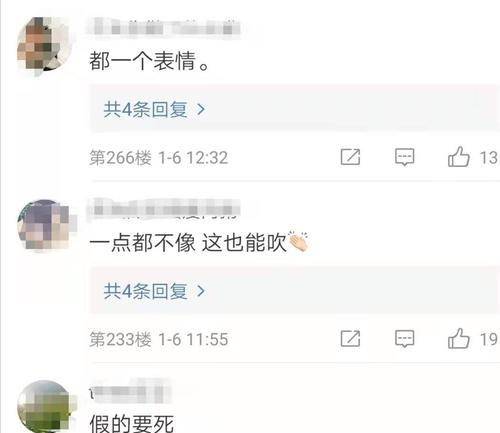Viewport: 500px width, 433px height.
Task: Open the third commenter's blurred username
Action: pos(131,391)
